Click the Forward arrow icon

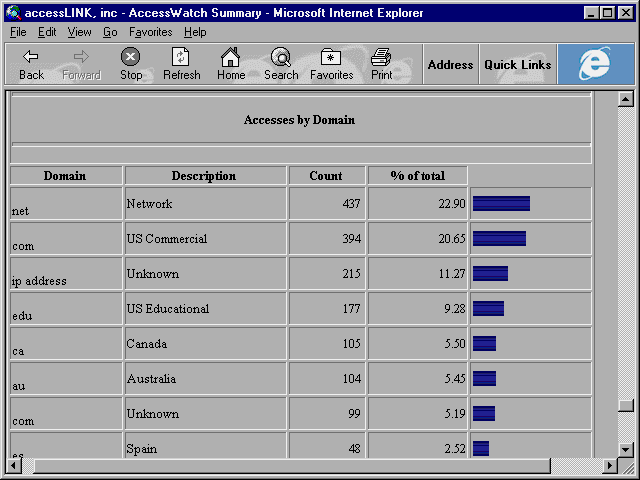point(81,57)
